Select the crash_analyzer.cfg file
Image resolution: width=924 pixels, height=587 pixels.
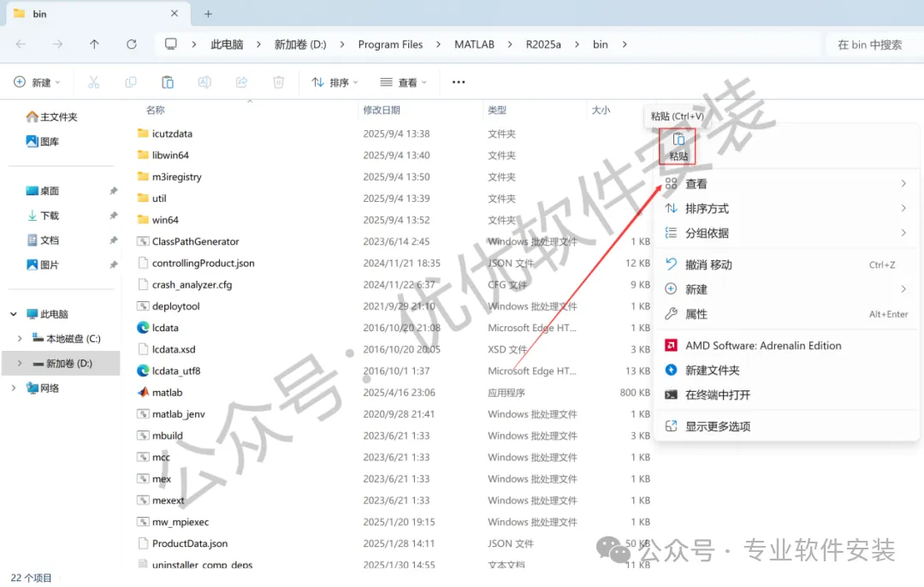pos(185,285)
